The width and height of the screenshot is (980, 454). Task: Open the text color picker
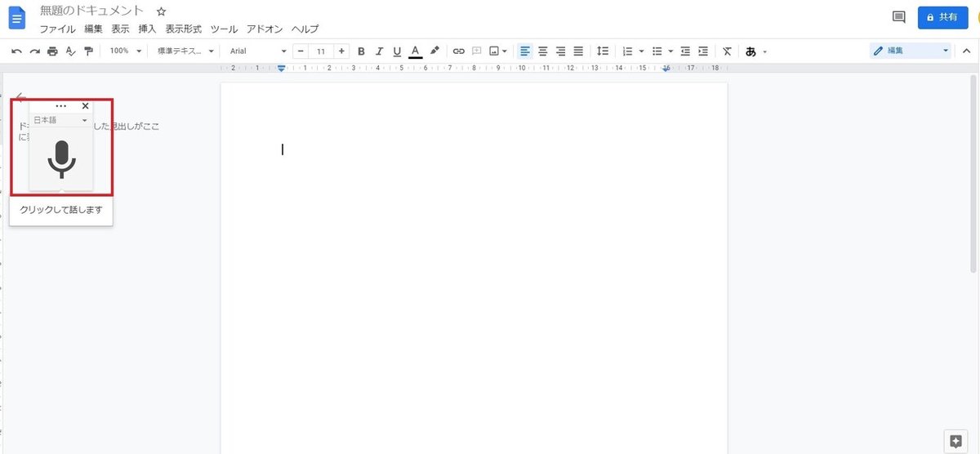[415, 51]
